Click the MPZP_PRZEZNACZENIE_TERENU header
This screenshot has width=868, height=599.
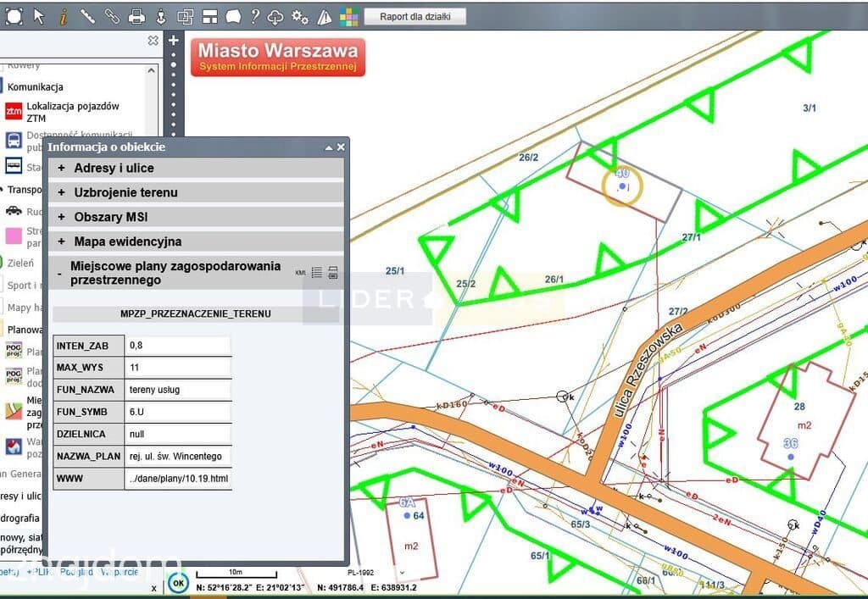point(196,313)
